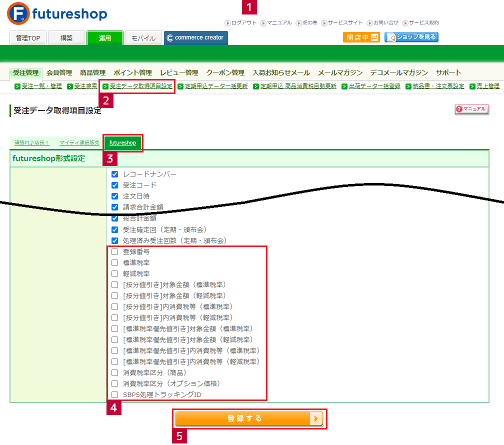
Task: Select the 運用 tab
Action: tap(105, 38)
